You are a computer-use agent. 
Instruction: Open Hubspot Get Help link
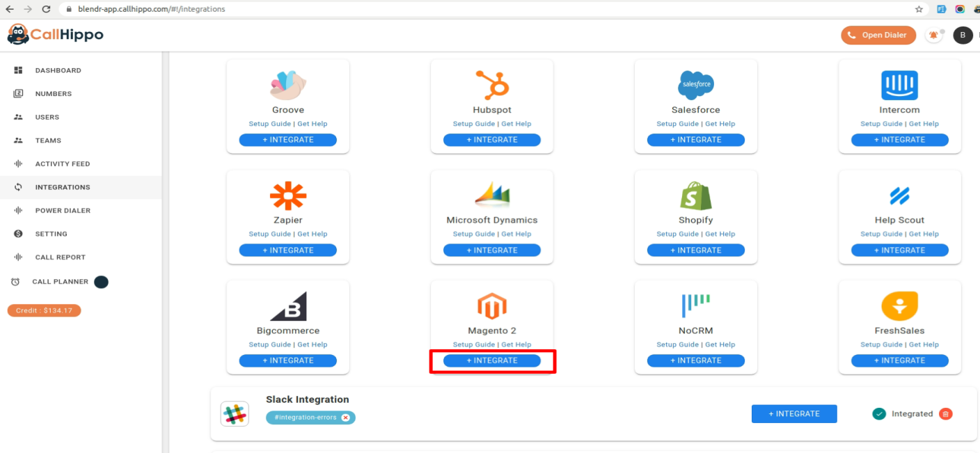pyautogui.click(x=516, y=124)
